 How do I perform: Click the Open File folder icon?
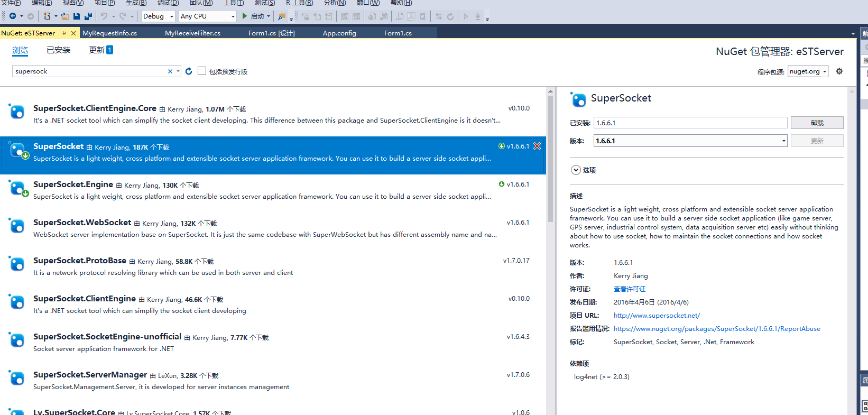64,16
